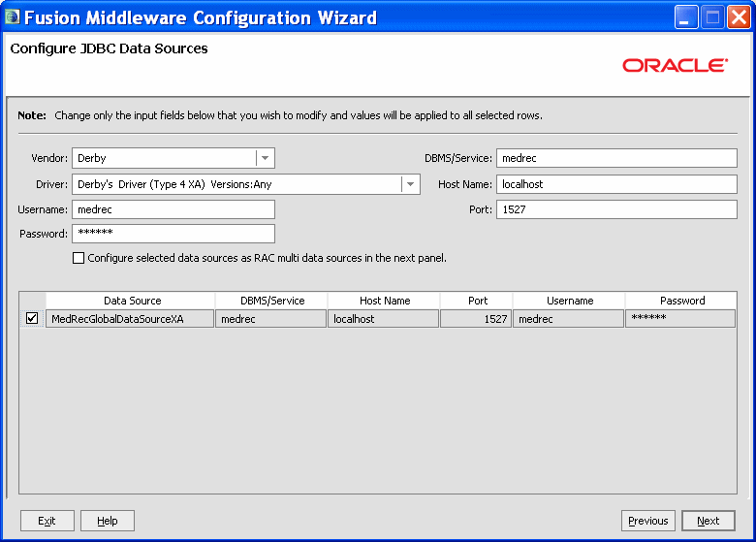Click the Username column header
Image resolution: width=756 pixels, height=542 pixels.
click(569, 301)
